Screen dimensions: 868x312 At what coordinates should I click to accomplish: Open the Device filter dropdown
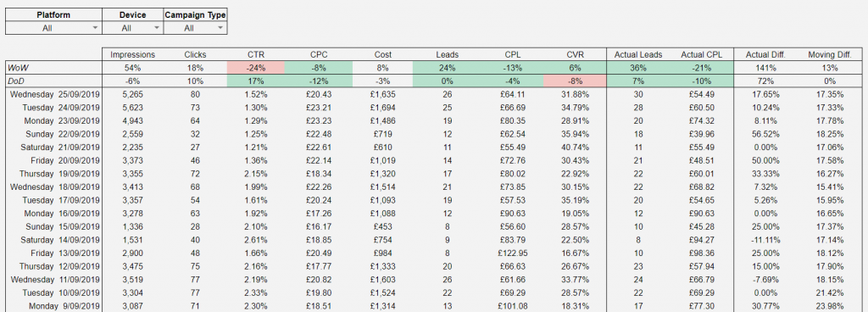(x=133, y=28)
